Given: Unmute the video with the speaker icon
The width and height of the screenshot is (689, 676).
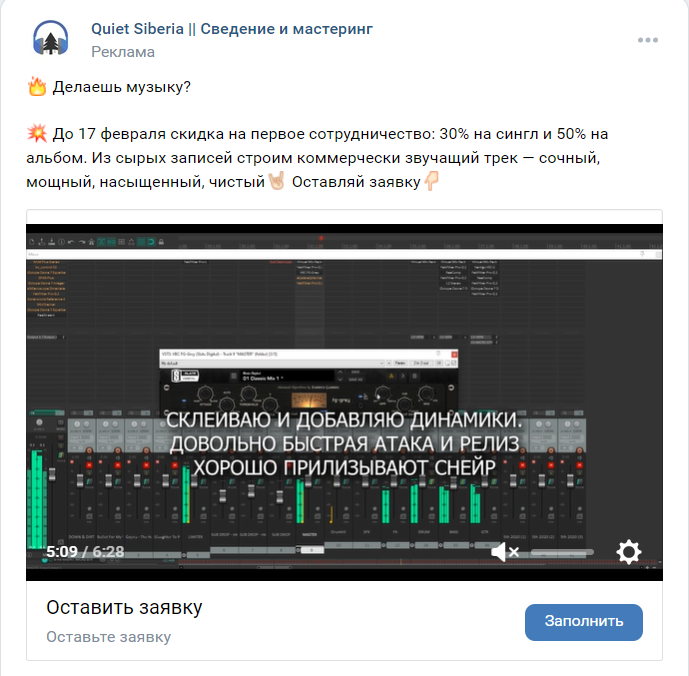Looking at the screenshot, I should 505,552.
